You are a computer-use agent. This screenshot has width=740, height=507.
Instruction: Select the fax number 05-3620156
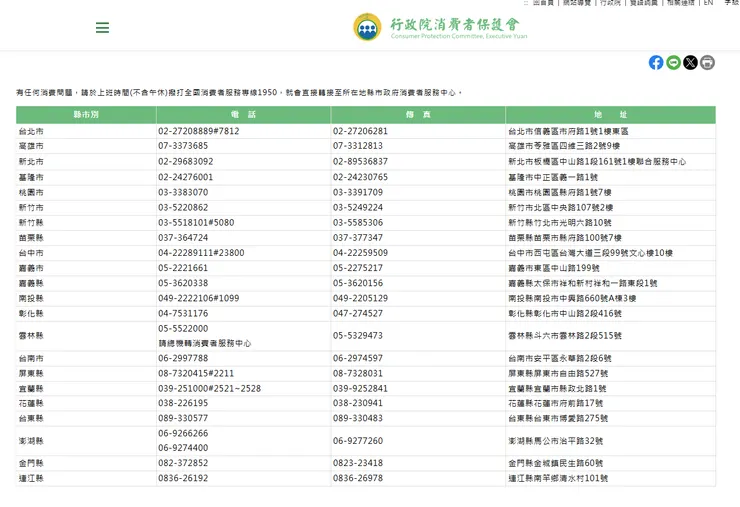click(x=358, y=283)
